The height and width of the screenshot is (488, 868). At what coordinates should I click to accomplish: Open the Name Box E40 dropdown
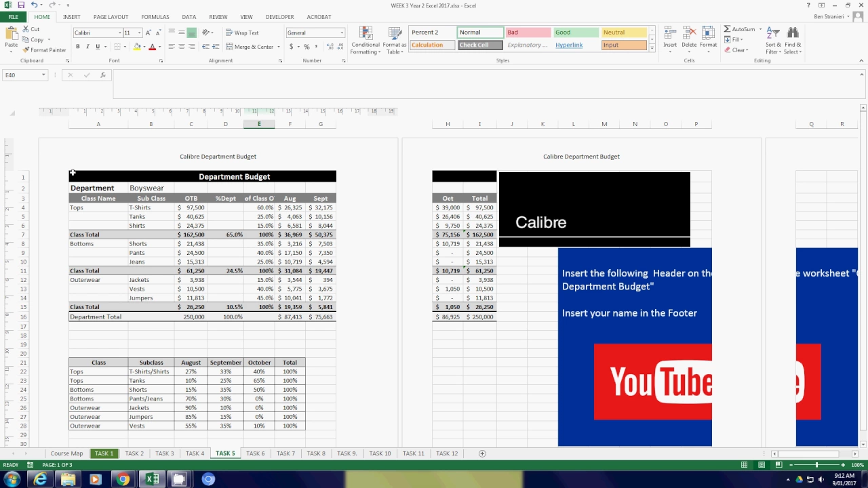43,75
